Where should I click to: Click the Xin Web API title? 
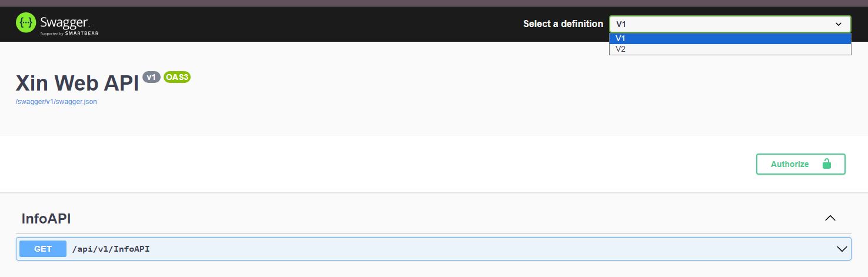click(77, 84)
